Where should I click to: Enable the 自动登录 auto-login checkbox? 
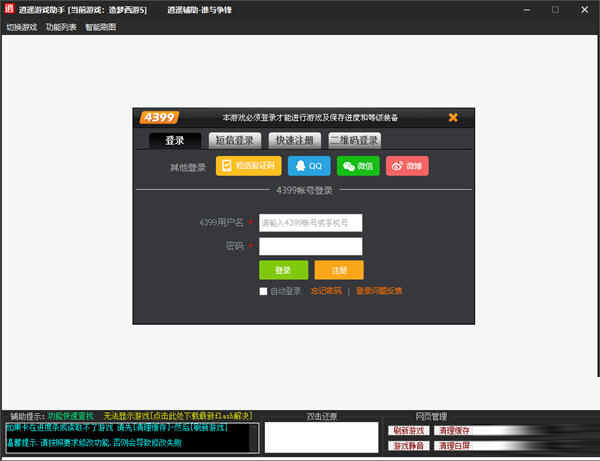tap(263, 291)
